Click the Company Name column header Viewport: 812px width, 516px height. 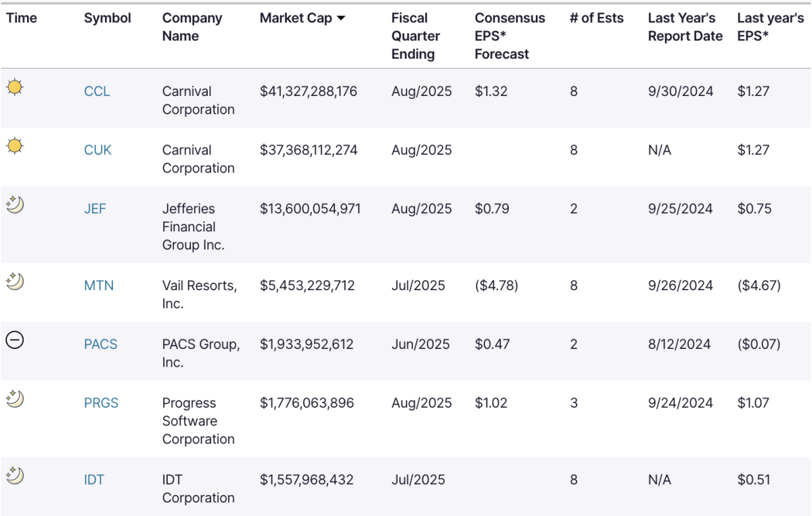click(192, 27)
